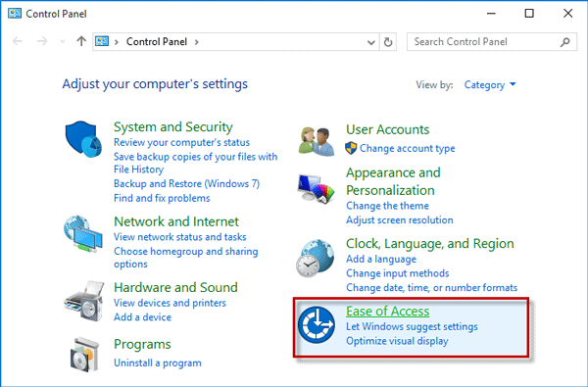Select Control Panel breadcrumb in address bar

tap(157, 41)
